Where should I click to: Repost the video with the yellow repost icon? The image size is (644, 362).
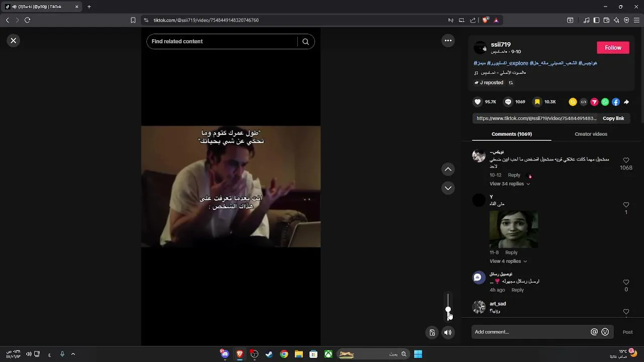(573, 102)
